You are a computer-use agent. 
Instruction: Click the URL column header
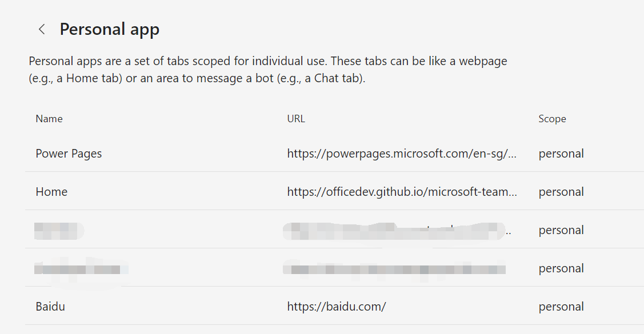(x=296, y=119)
